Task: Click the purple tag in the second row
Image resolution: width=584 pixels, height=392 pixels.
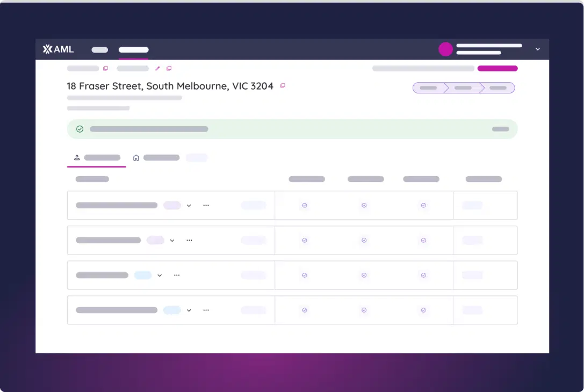Action: [x=155, y=241]
